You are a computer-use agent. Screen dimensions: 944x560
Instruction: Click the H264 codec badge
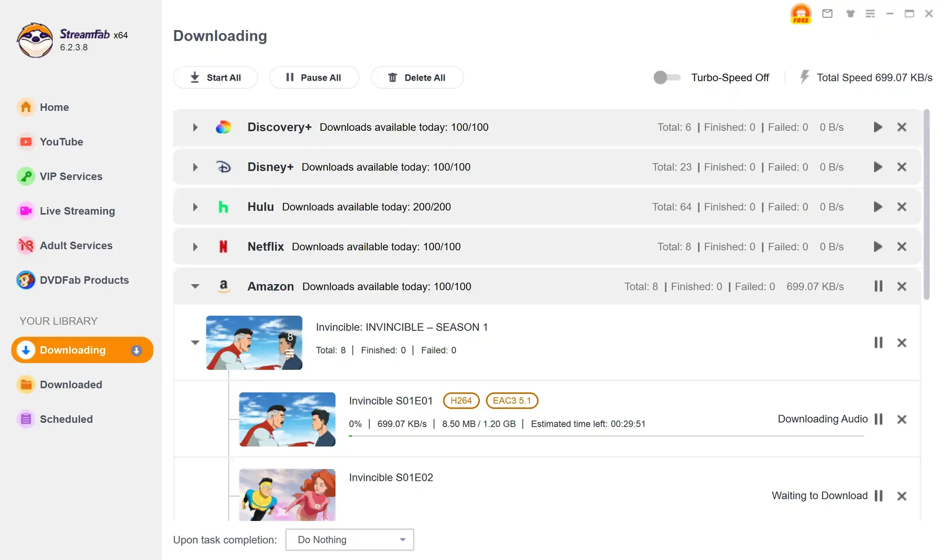coord(461,401)
